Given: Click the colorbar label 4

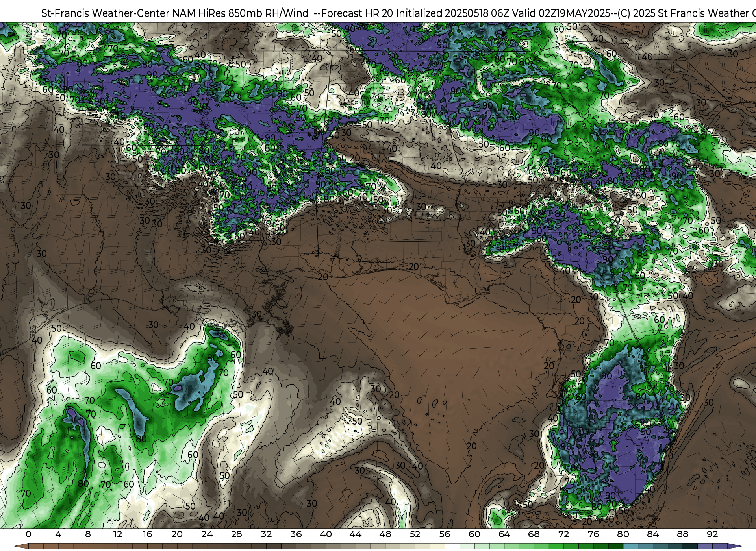Looking at the screenshot, I should coord(58,534).
